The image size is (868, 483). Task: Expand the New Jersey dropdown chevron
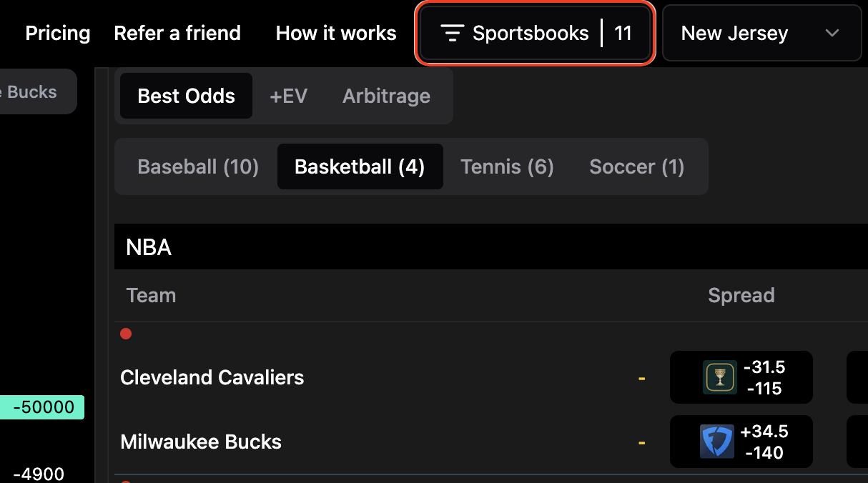(832, 34)
